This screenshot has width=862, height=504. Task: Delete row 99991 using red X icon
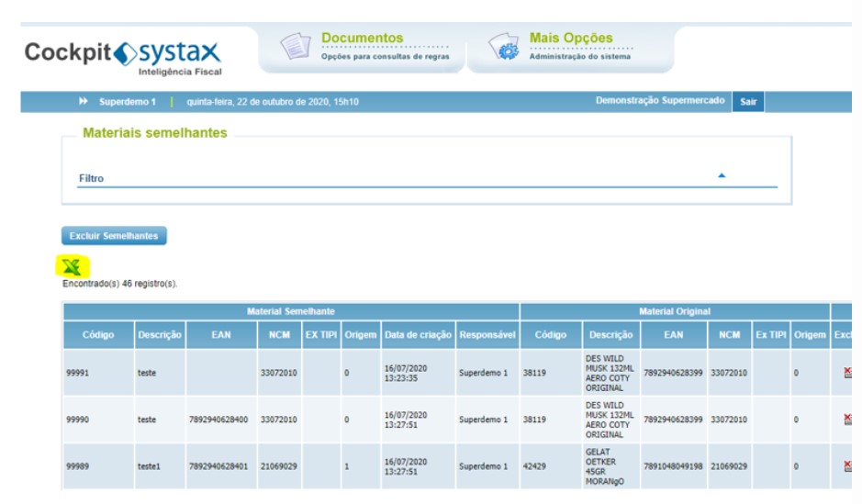tap(847, 373)
